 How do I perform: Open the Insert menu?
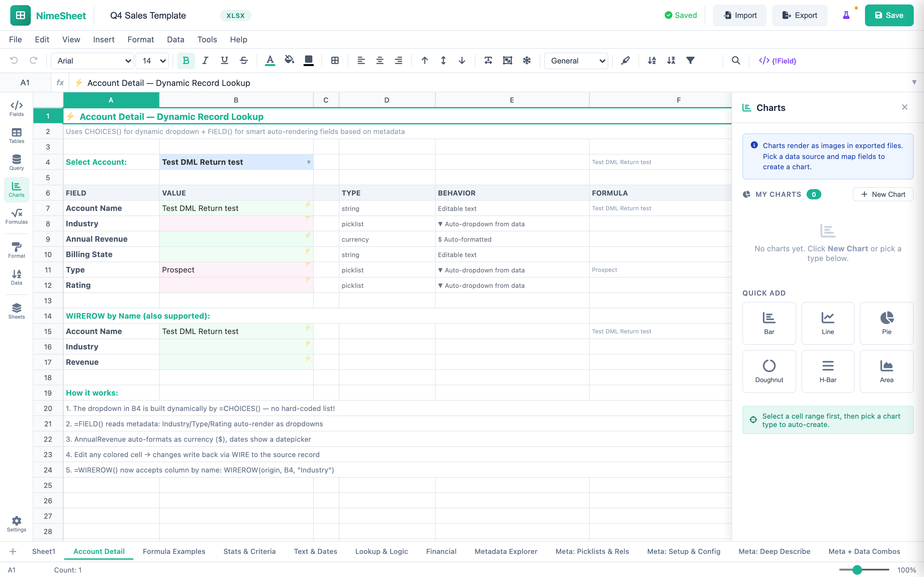104,39
